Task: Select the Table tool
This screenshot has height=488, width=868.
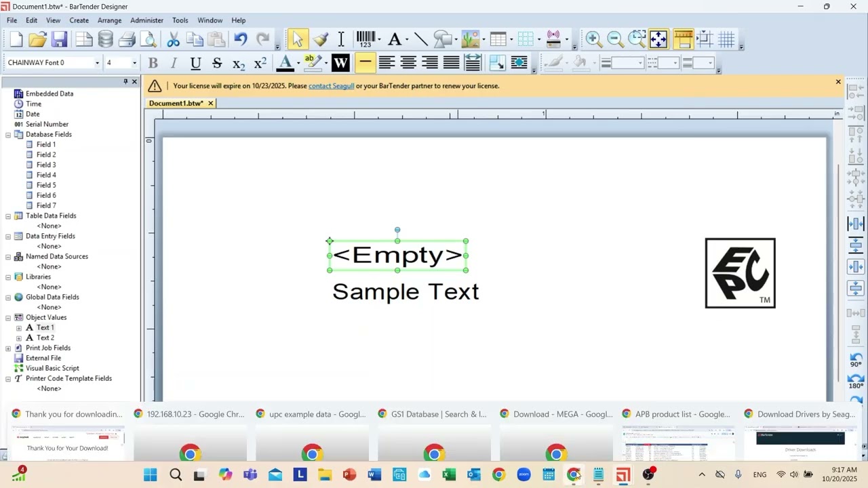Action: pos(498,39)
